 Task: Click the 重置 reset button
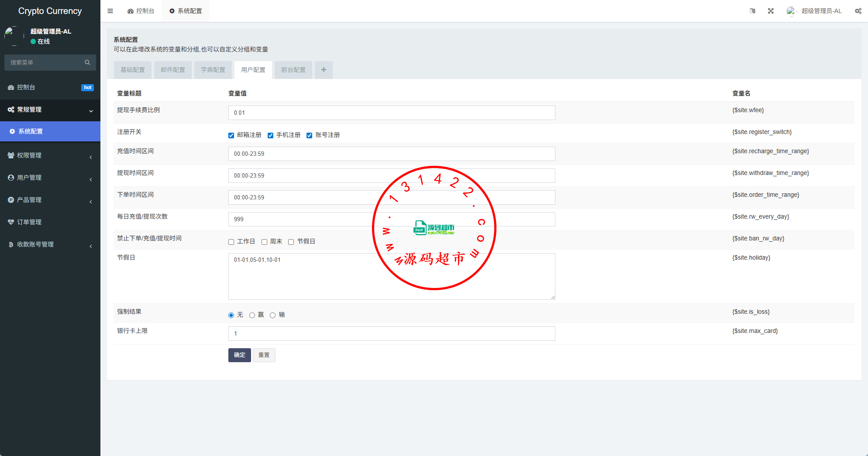point(264,355)
